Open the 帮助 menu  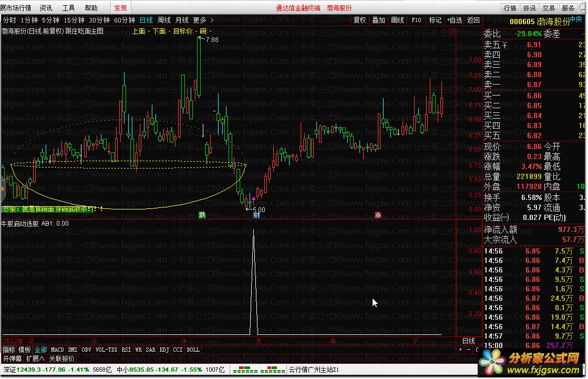91,8
